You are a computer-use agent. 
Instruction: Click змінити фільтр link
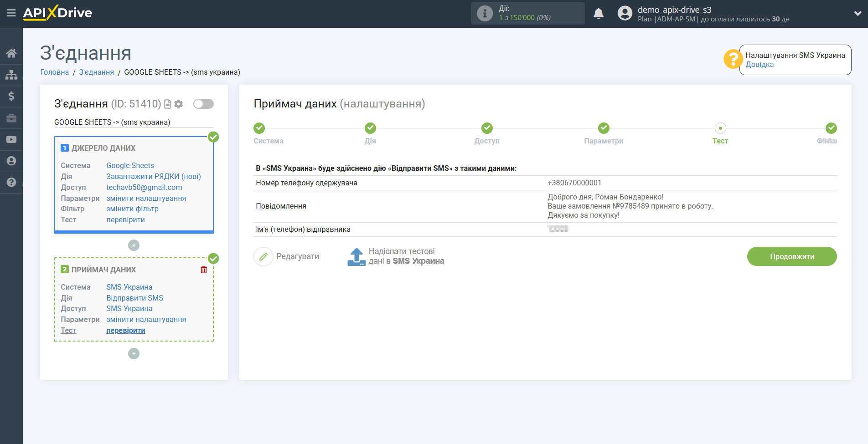(132, 209)
